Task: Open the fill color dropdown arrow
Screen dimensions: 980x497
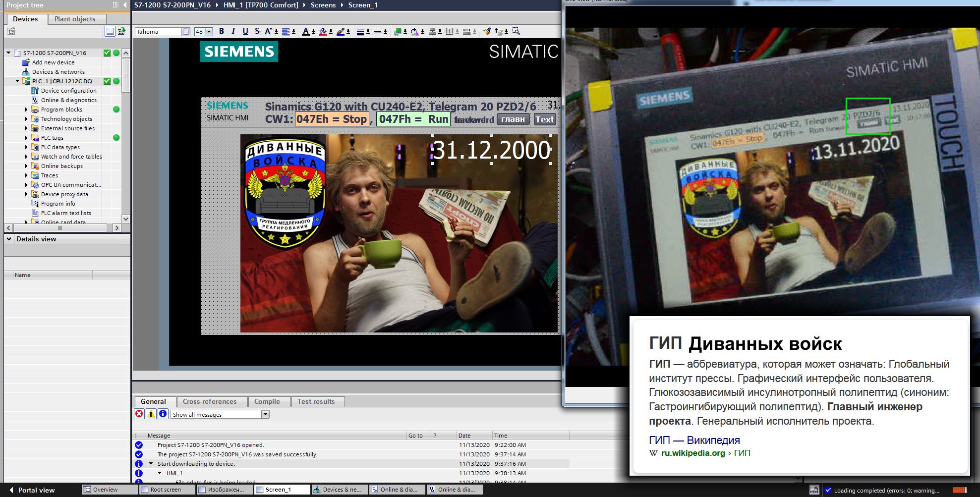Action: pyautogui.click(x=331, y=32)
